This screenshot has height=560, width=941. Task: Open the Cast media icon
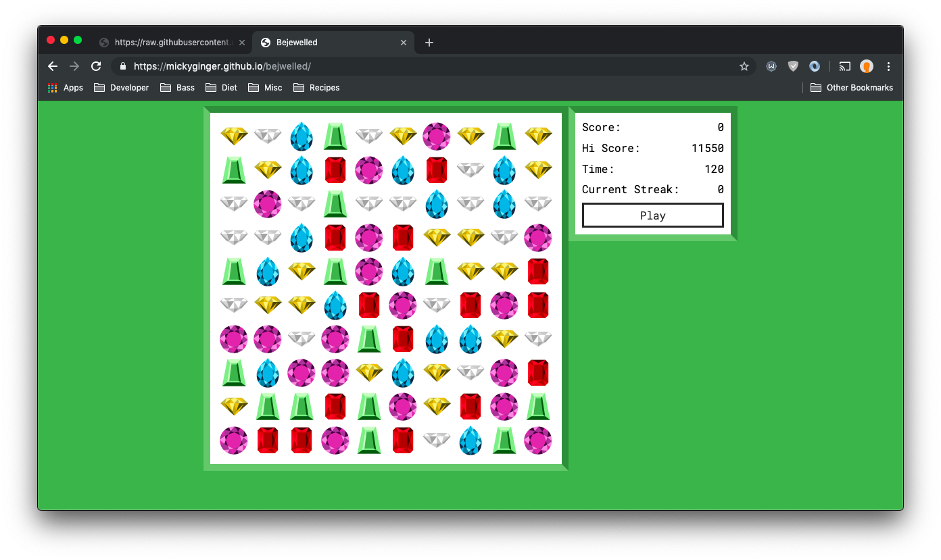click(x=845, y=66)
